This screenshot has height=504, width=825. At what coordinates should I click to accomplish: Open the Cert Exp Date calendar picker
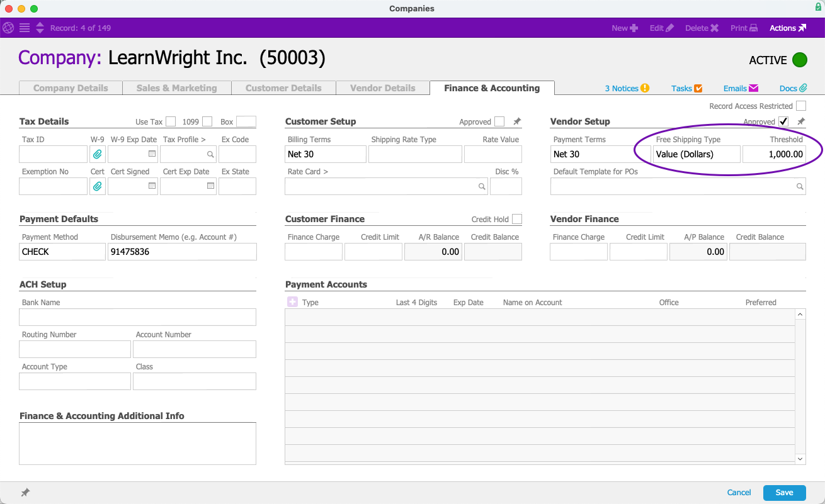coord(211,186)
